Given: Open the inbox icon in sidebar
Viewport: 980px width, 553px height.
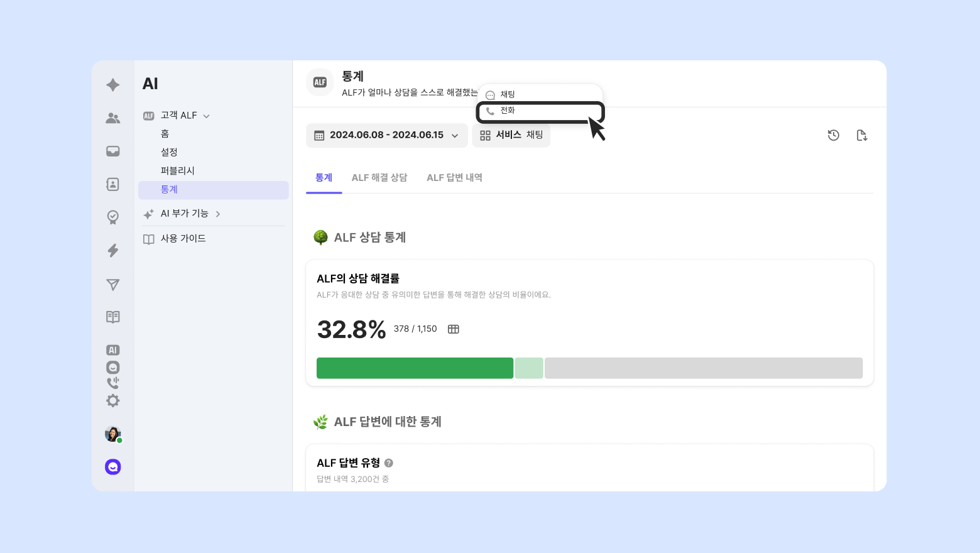Looking at the screenshot, I should tap(113, 151).
